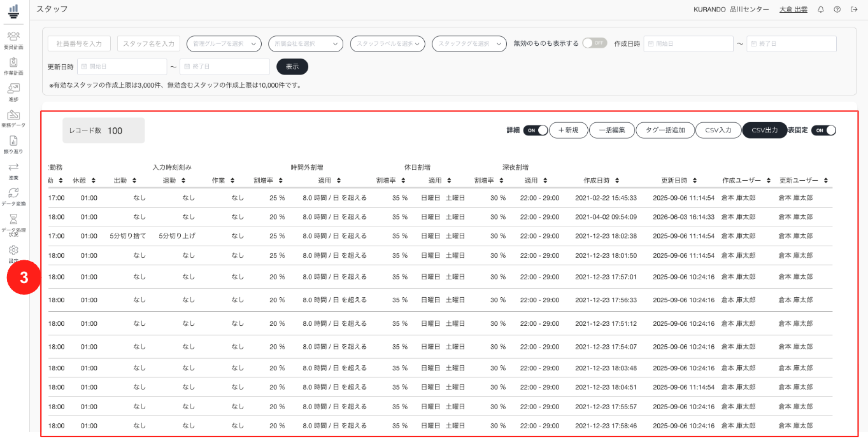Open the 進捗 sidebar icon
This screenshot has width=868, height=441.
13,92
